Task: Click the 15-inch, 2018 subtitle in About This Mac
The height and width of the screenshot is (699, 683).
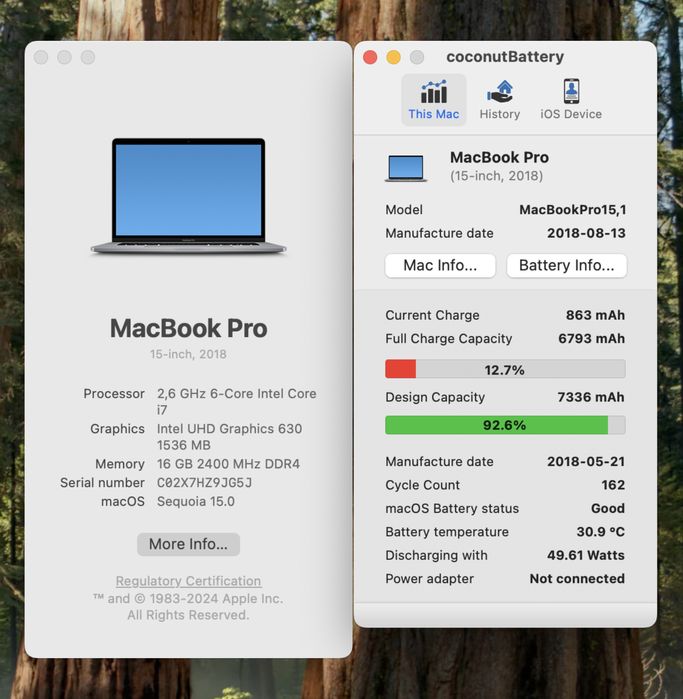Action: pos(188,354)
